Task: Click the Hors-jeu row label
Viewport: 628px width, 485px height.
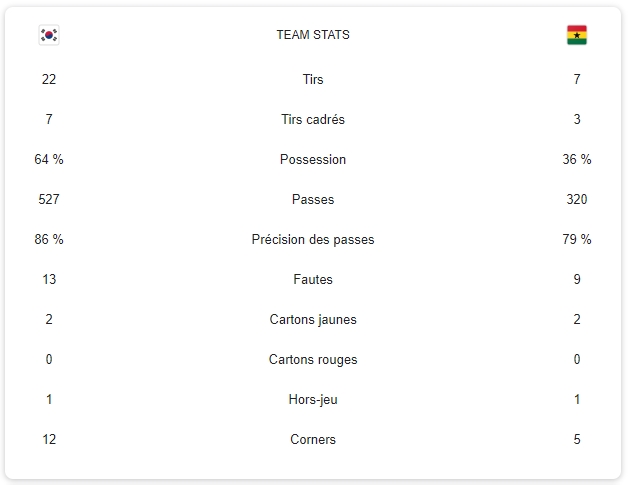Action: pyautogui.click(x=313, y=400)
